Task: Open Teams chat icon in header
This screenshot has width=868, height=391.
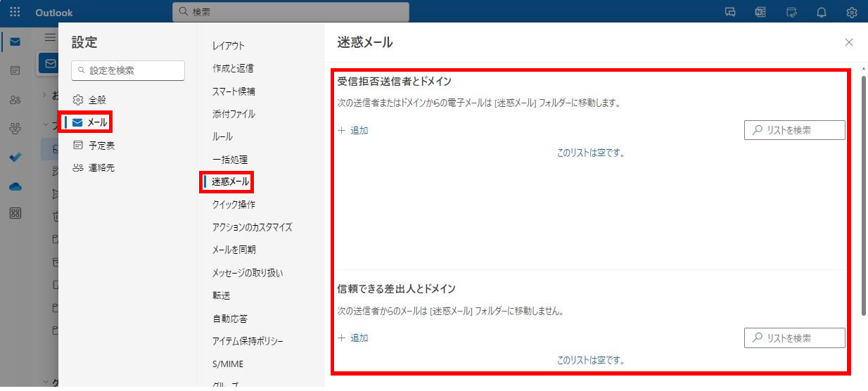Action: 730,12
